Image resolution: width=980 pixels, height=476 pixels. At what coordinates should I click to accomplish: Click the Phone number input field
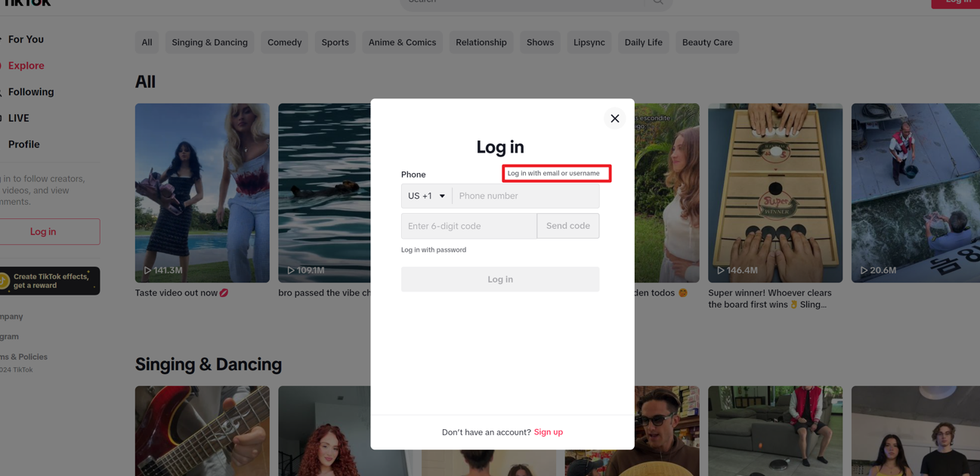(526, 196)
